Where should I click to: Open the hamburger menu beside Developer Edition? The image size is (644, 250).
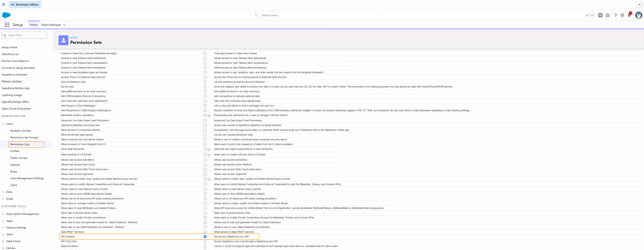tap(3, 5)
